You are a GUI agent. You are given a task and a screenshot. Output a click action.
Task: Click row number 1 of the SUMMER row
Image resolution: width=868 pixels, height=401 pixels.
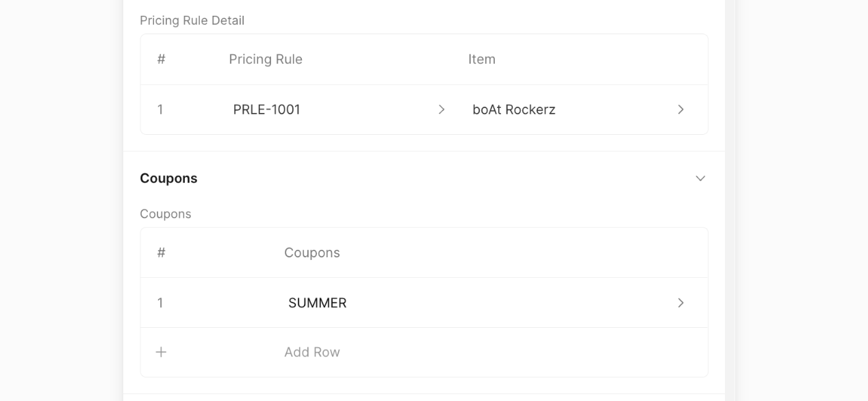[x=160, y=303]
